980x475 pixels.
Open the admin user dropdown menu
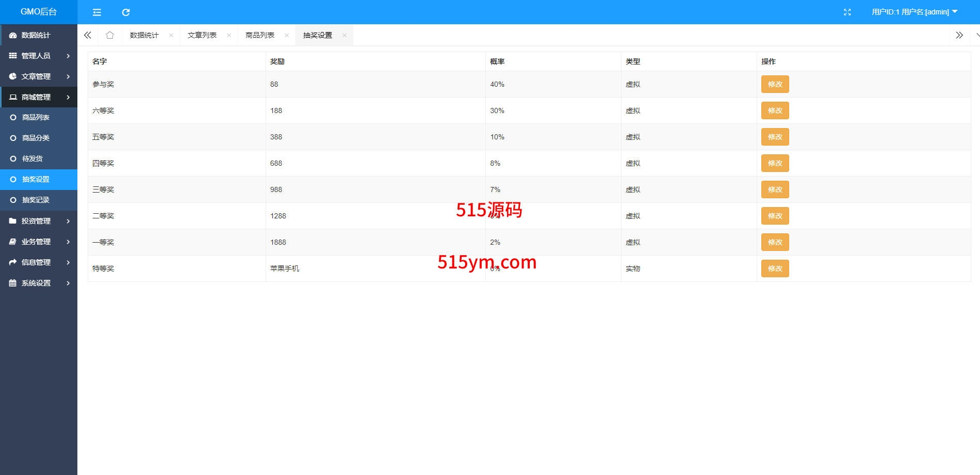point(914,12)
